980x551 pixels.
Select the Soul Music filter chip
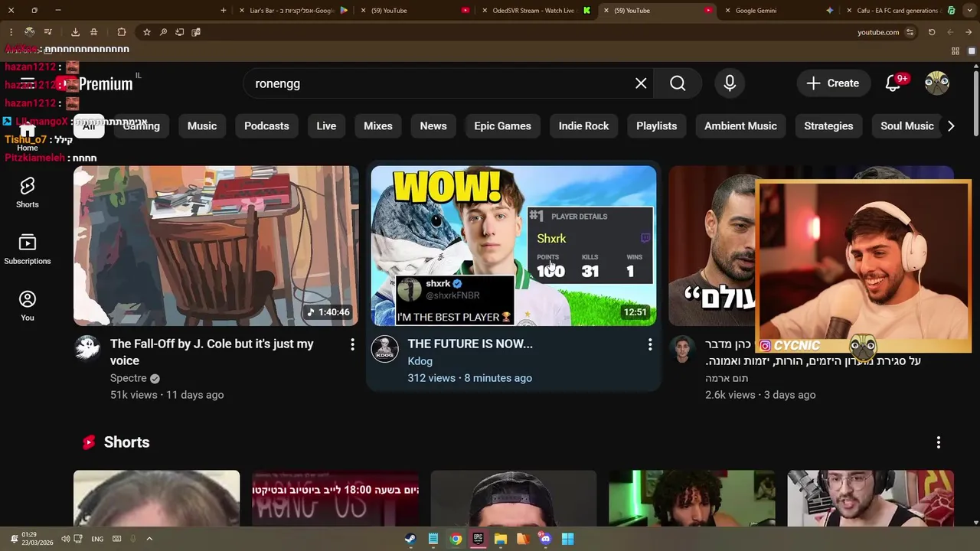(x=907, y=126)
